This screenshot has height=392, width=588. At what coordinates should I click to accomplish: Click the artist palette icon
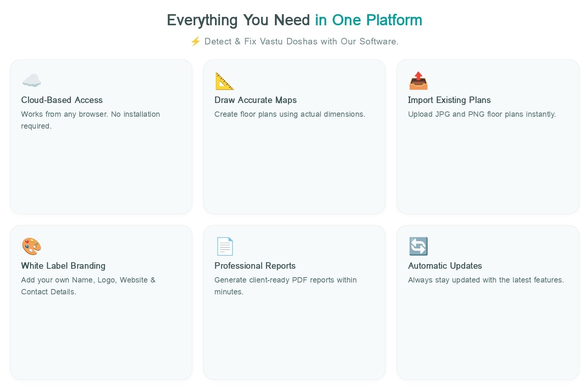click(x=31, y=246)
